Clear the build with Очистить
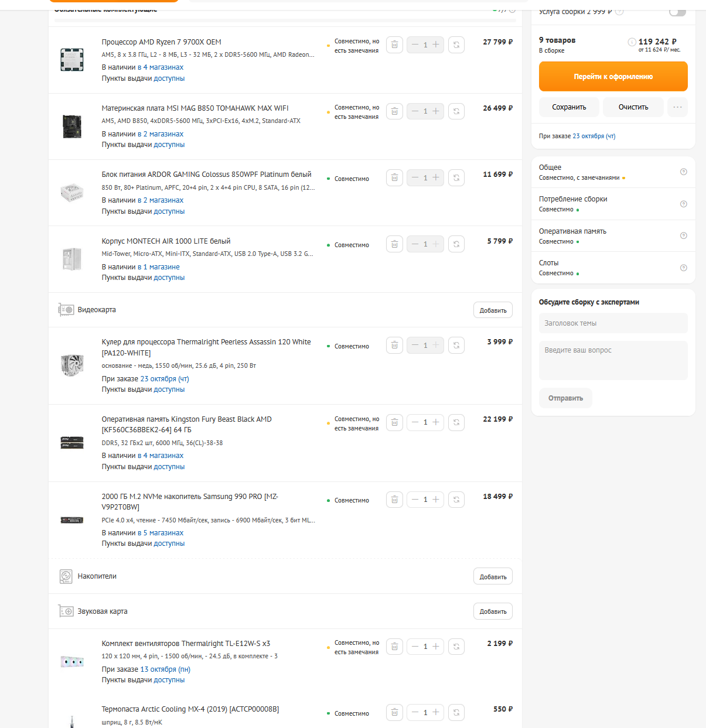 coord(633,107)
